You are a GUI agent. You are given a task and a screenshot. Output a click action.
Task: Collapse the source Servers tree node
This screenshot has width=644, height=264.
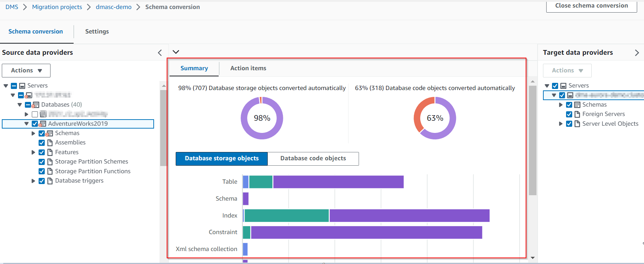[x=6, y=86]
